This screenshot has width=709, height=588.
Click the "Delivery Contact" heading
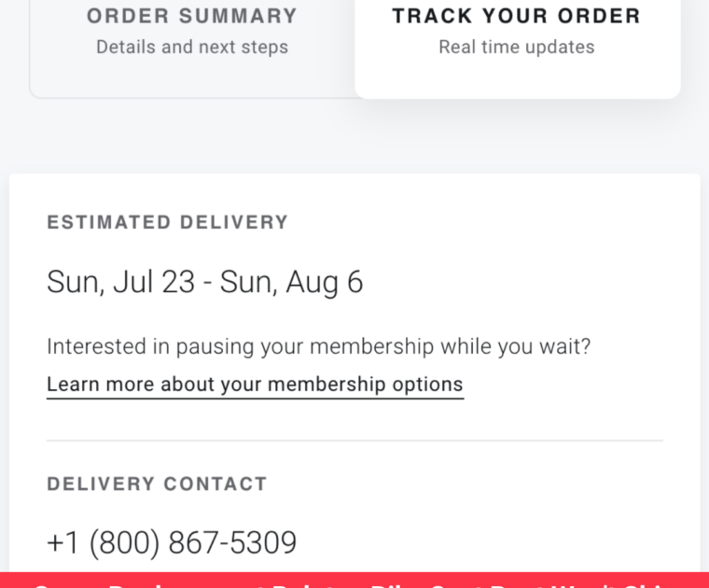(157, 483)
